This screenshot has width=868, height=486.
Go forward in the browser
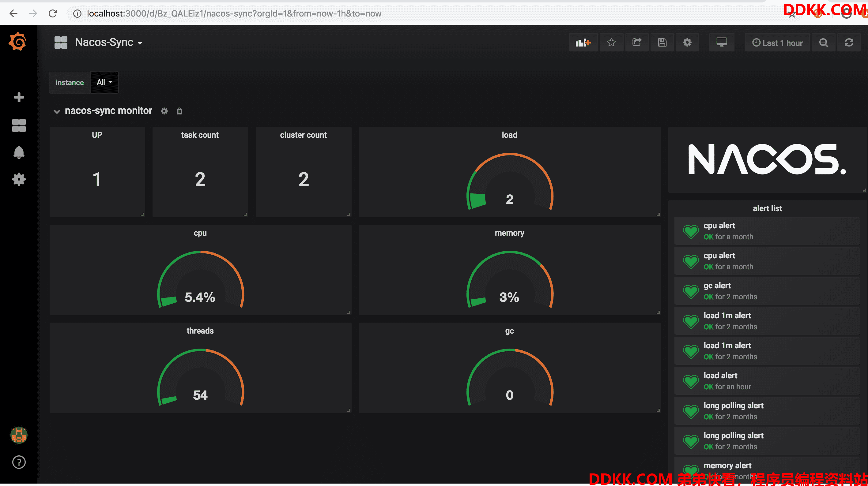(33, 13)
